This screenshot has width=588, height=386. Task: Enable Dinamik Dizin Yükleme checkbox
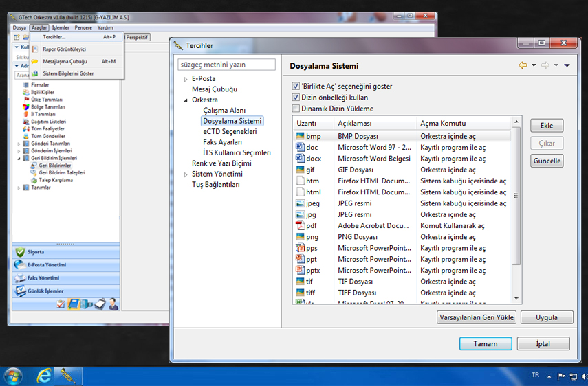click(296, 109)
